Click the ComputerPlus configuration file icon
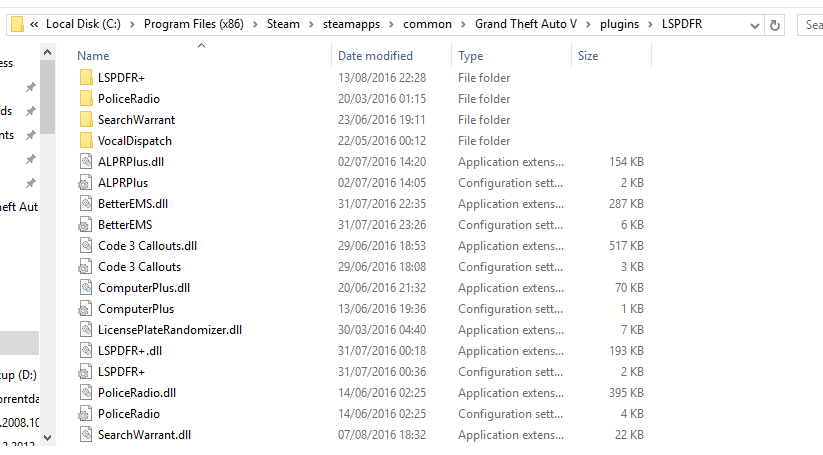Viewport: 823px width, 455px height. (85, 309)
